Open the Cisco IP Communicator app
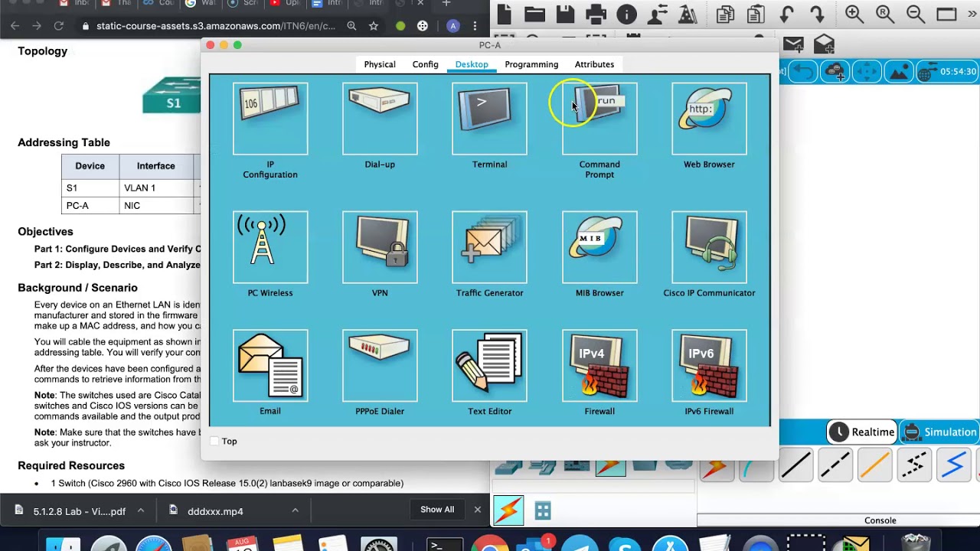 (x=709, y=247)
